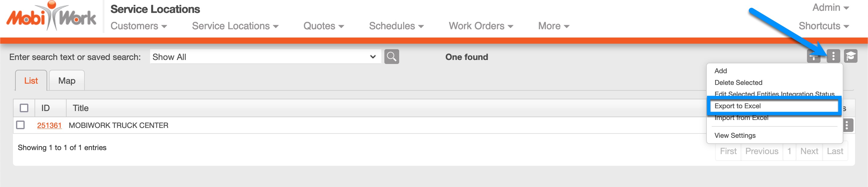868x187 pixels.
Task: Click the plus add icon
Action: [813, 57]
